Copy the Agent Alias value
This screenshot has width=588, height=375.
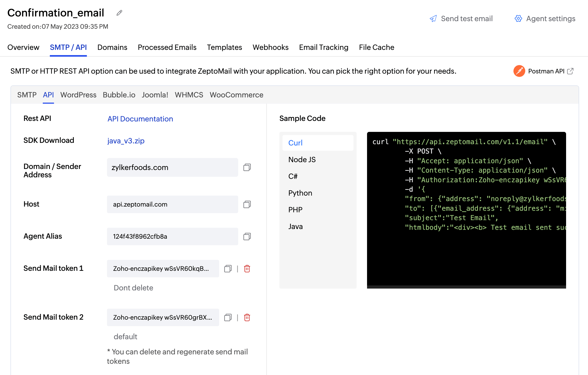247,237
